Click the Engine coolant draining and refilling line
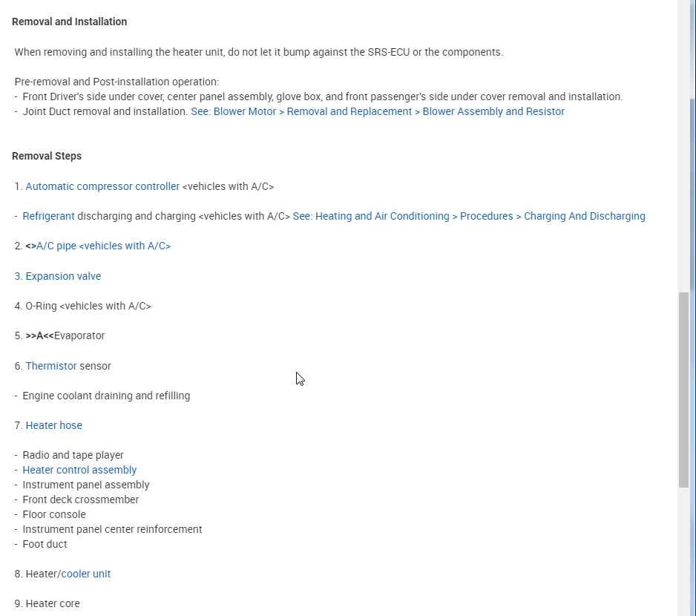This screenshot has height=616, width=696. (x=106, y=396)
